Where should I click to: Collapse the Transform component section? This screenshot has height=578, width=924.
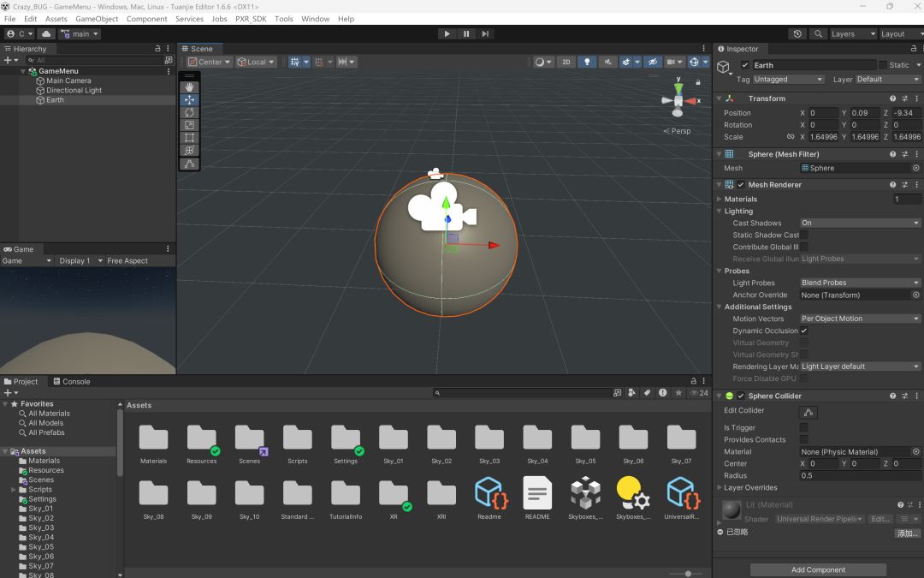pos(720,98)
